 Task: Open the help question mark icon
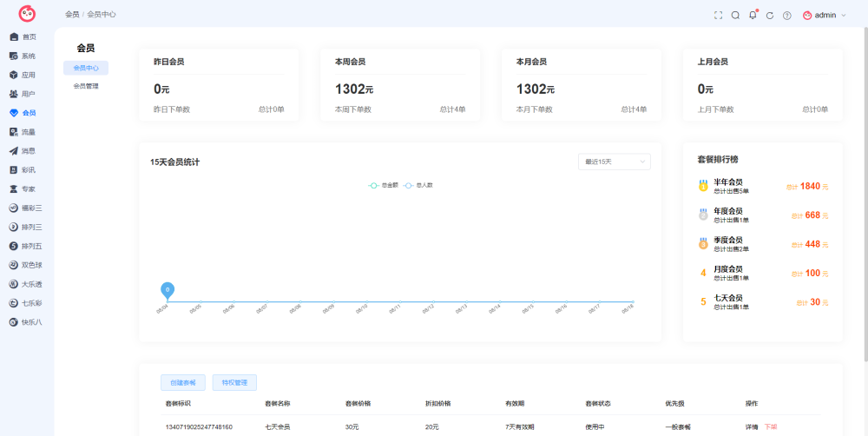pyautogui.click(x=786, y=16)
